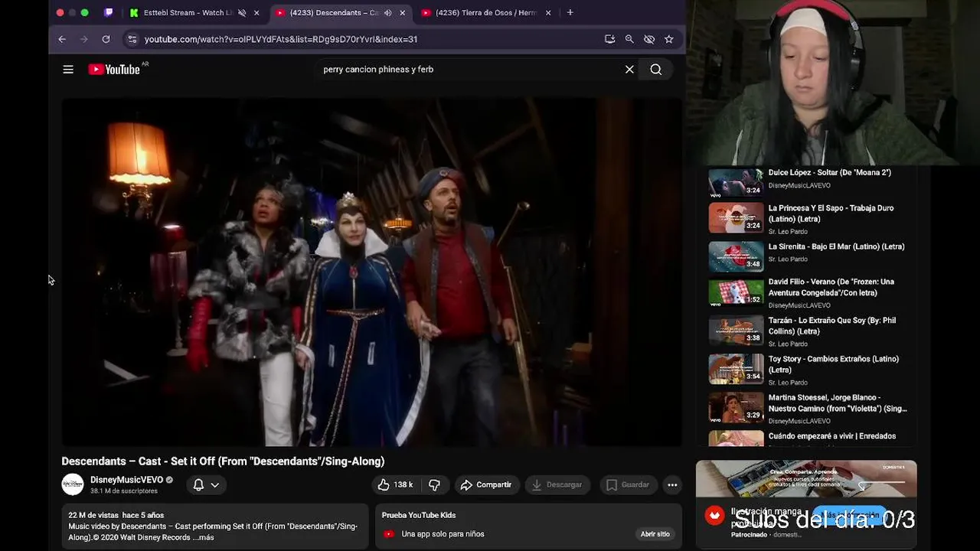Close the Esttebl Stream tab

(x=256, y=13)
